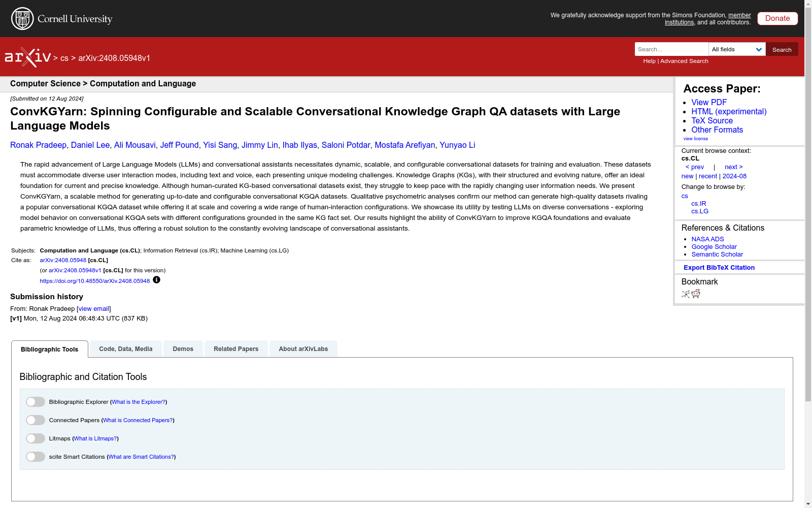Open author Daniel Lee link
This screenshot has width=812, height=508.
(x=90, y=145)
